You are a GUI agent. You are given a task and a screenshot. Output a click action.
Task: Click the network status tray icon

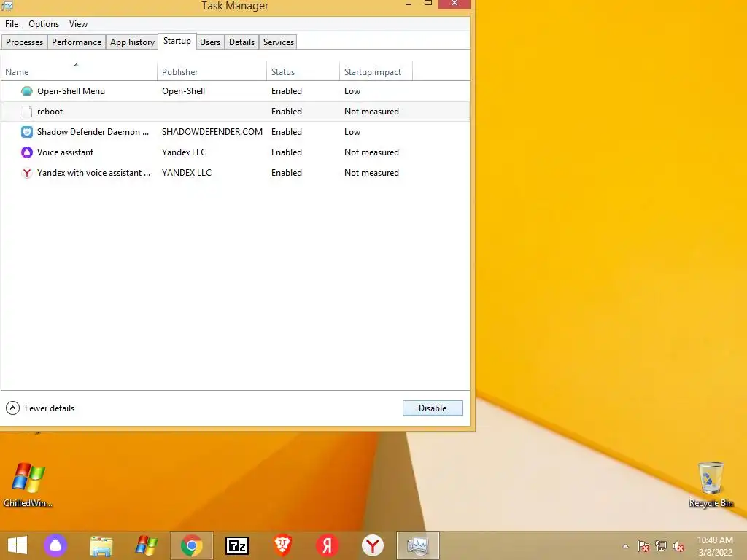pos(661,546)
